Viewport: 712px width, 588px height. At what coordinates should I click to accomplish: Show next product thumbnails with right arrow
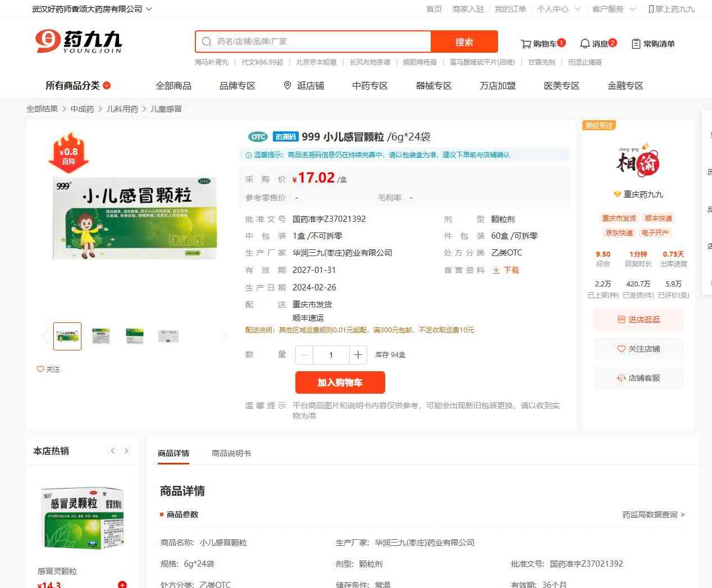[x=225, y=336]
